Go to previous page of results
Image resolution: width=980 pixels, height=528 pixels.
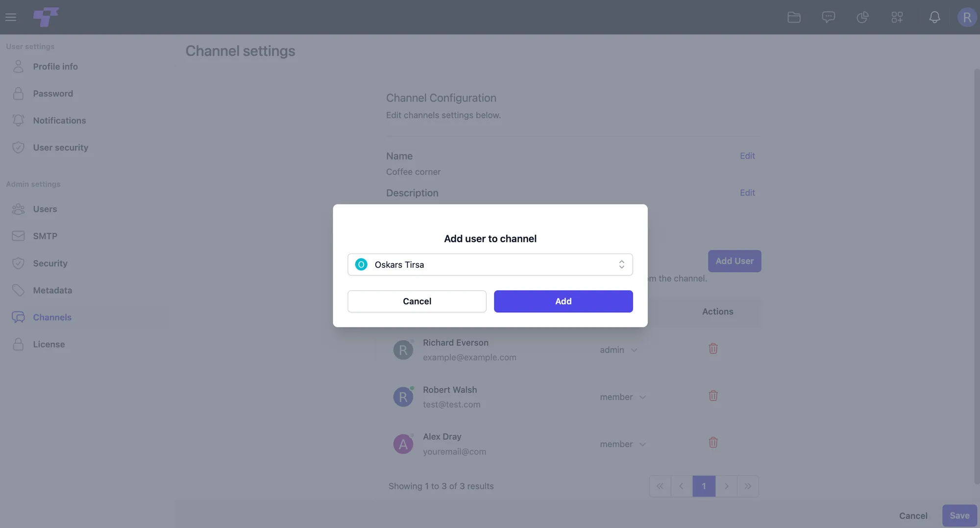click(x=682, y=486)
